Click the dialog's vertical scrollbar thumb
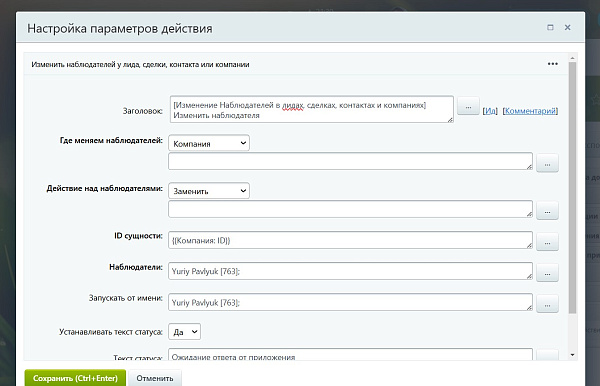 (x=572, y=187)
